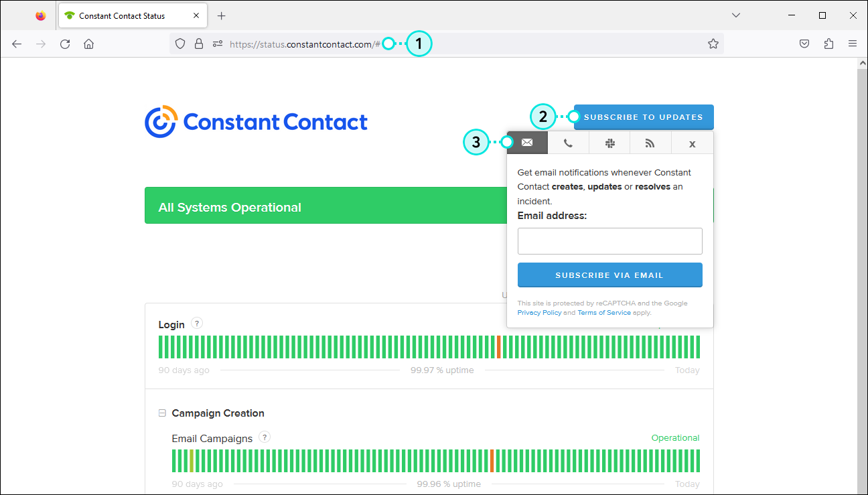
Task: Click the padlock site security icon
Action: point(198,44)
